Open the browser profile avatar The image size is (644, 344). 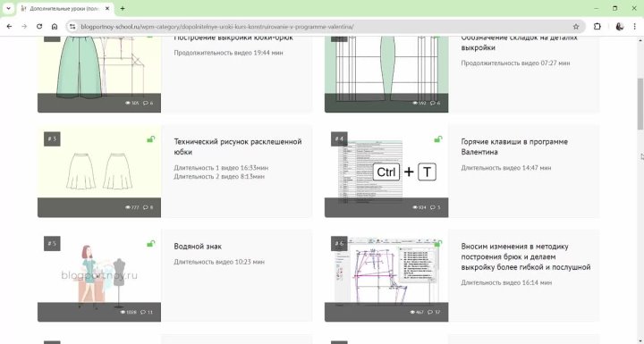(x=620, y=26)
